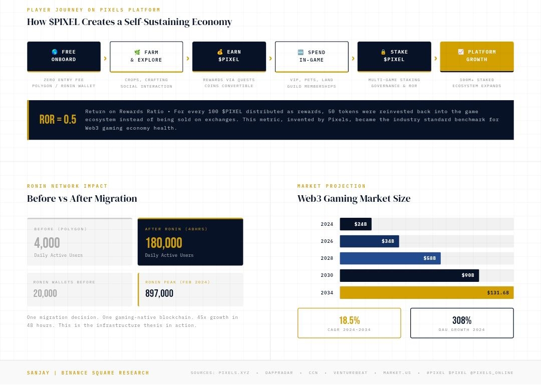This screenshot has width=541, height=392.
Task: Select the Spend In-Game step card
Action: (x=312, y=57)
